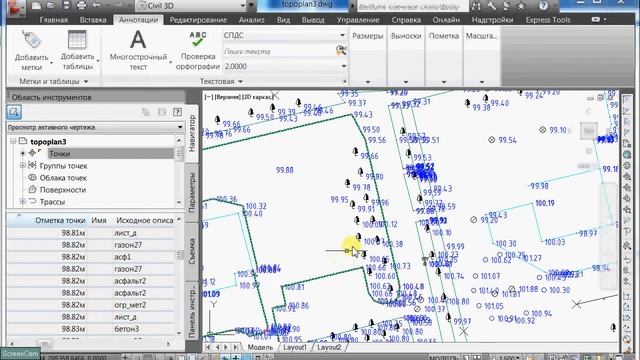Click the search binoculars icon in title bar
The width and height of the screenshot is (640, 360).
pyautogui.click(x=476, y=6)
